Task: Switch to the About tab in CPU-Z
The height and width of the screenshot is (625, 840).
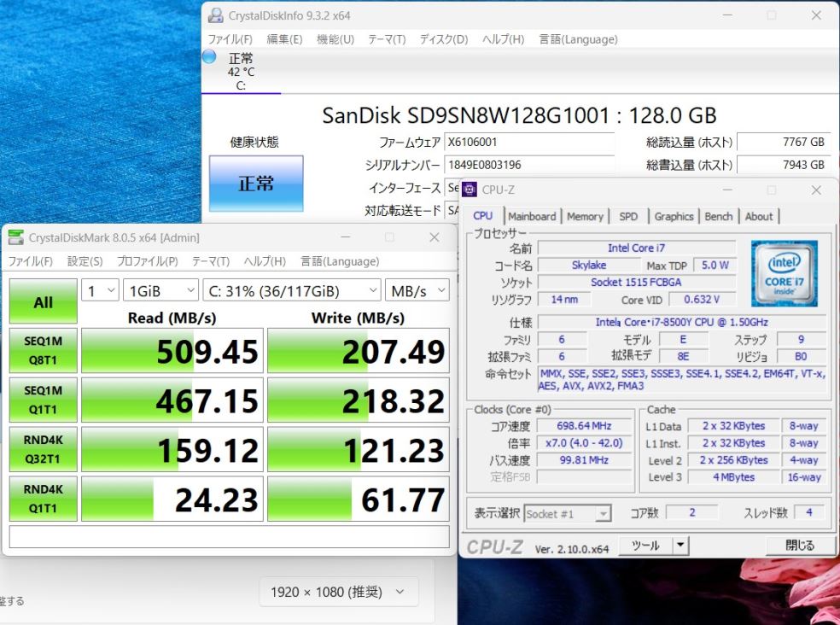Action: (x=759, y=217)
